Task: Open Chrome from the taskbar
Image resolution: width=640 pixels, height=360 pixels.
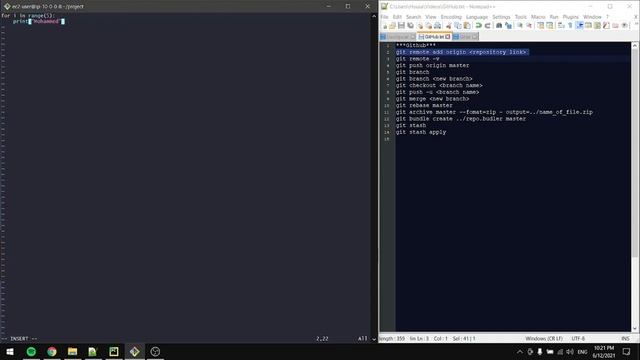Action: (x=52, y=351)
